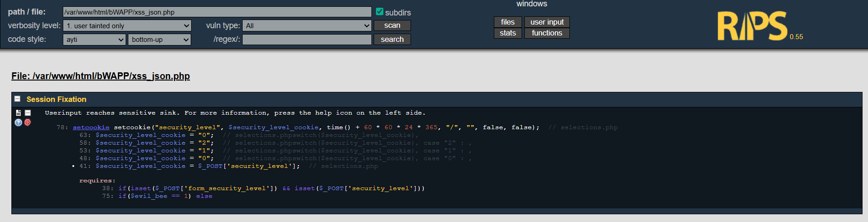
Task: Open the vuln type dropdown
Action: (x=307, y=26)
